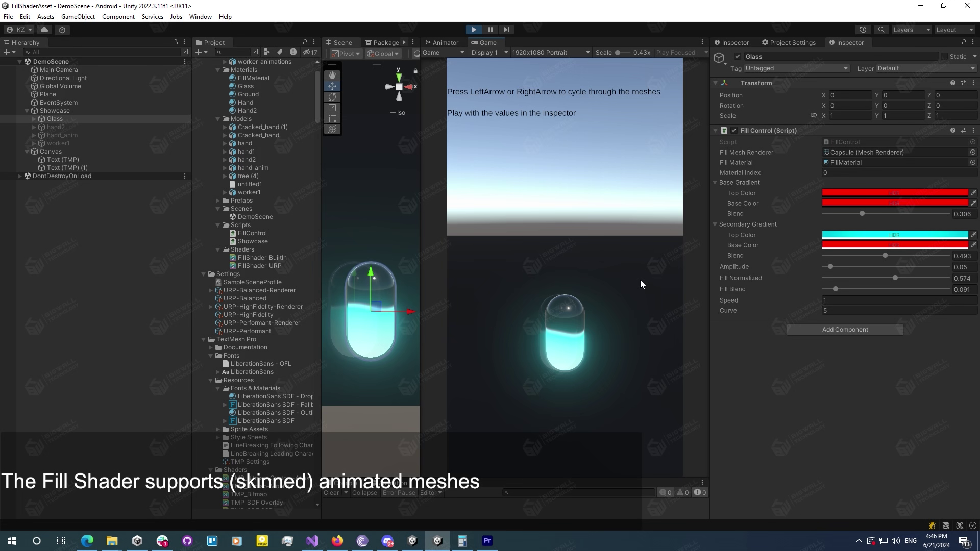Image resolution: width=980 pixels, height=551 pixels.
Task: Open the Window menu
Action: 200,16
